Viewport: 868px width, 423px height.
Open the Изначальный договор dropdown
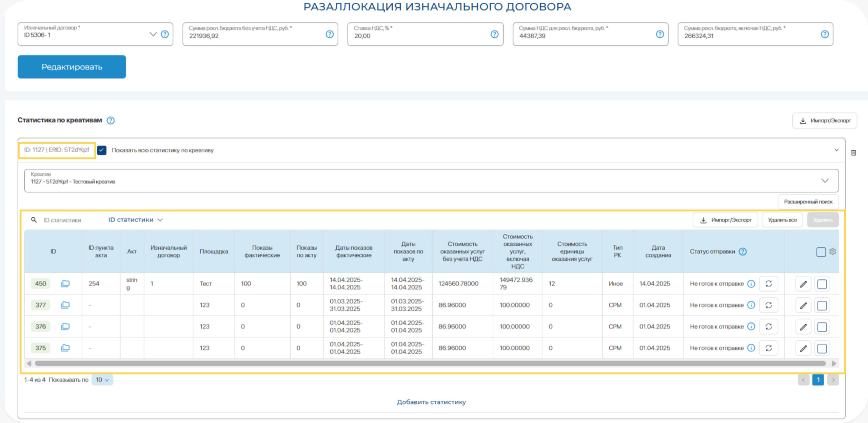[153, 34]
